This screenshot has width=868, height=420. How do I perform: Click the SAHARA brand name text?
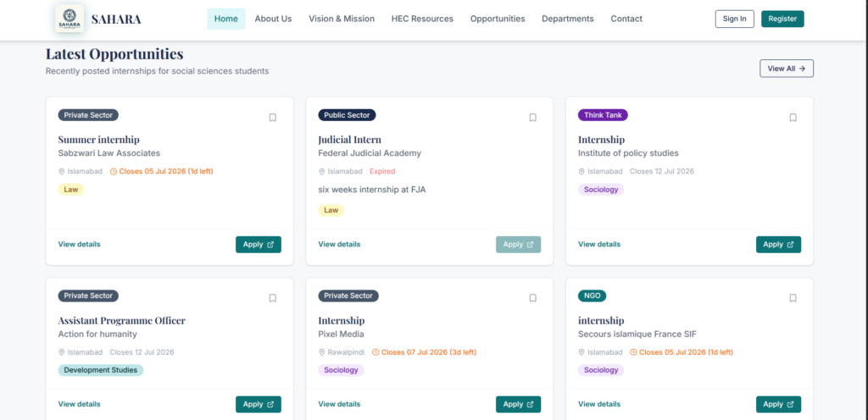pyautogui.click(x=116, y=19)
